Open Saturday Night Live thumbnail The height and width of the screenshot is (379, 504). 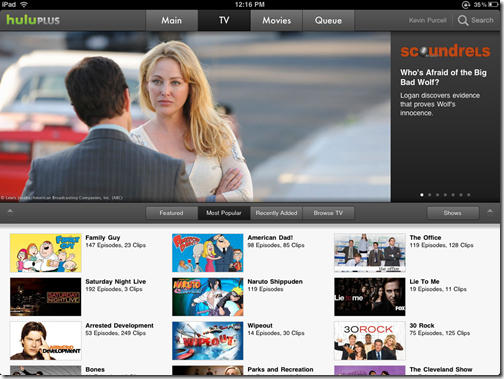click(46, 297)
